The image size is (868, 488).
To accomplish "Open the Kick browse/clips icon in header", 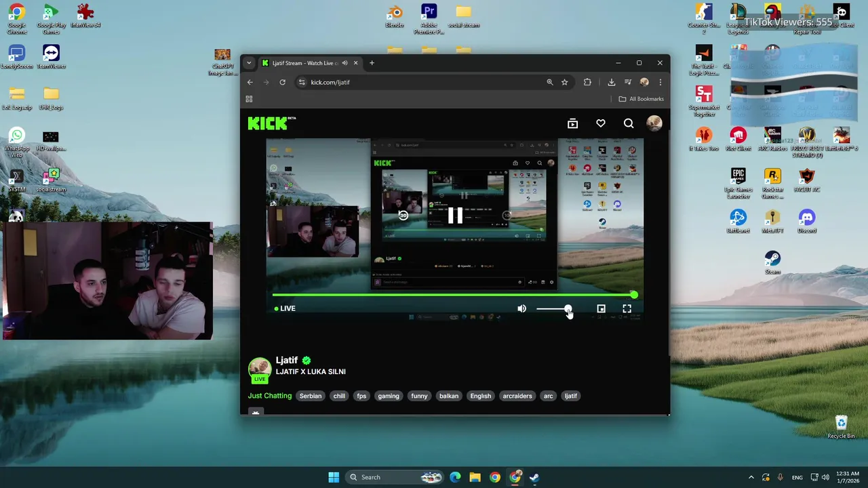I will click(x=572, y=123).
